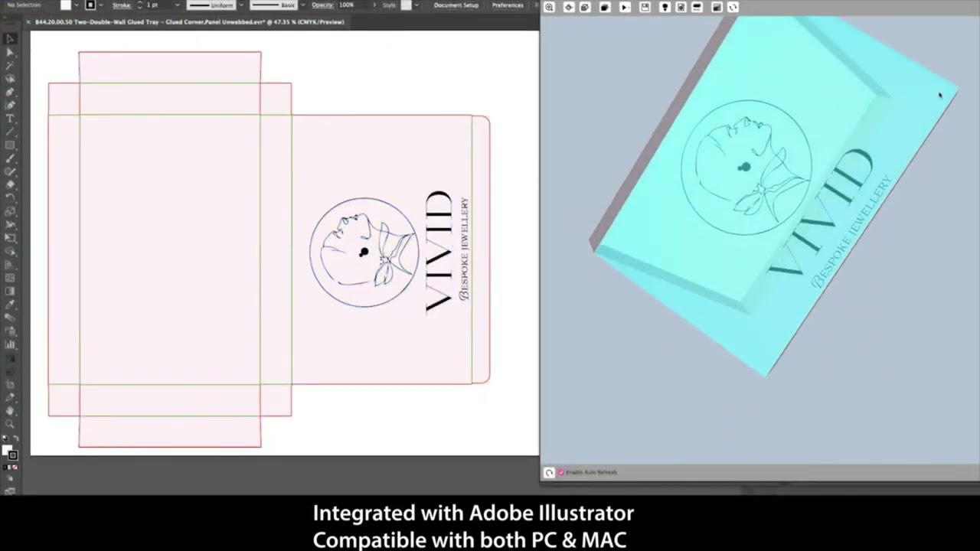Select the Rectangle tool

10,145
